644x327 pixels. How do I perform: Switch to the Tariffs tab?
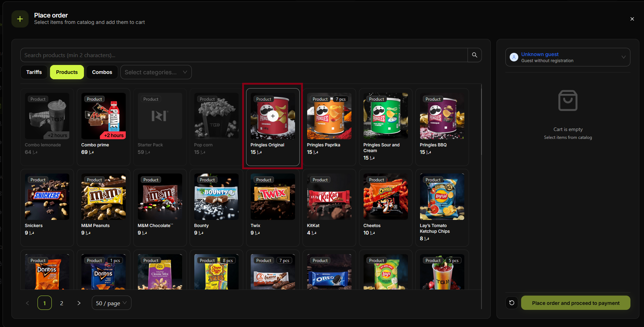coord(34,72)
